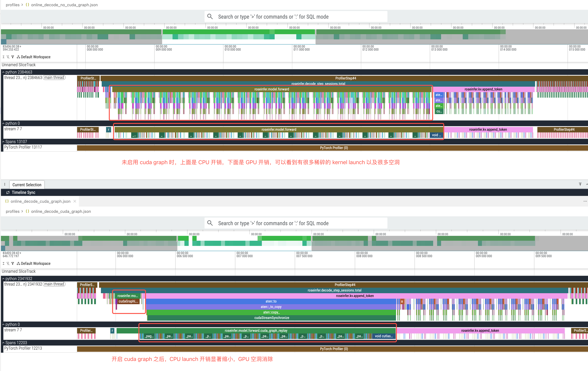Click the filter tracks icon in top viewer

13,57
